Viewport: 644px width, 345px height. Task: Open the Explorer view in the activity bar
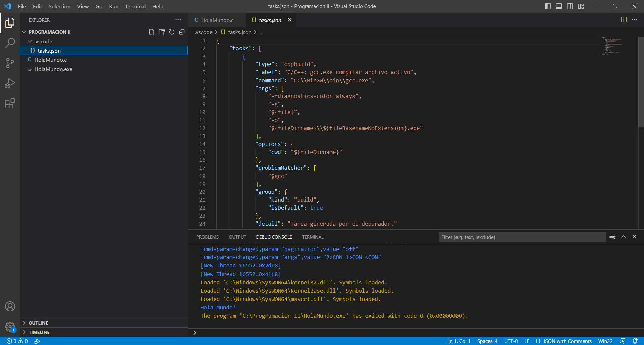[10, 23]
